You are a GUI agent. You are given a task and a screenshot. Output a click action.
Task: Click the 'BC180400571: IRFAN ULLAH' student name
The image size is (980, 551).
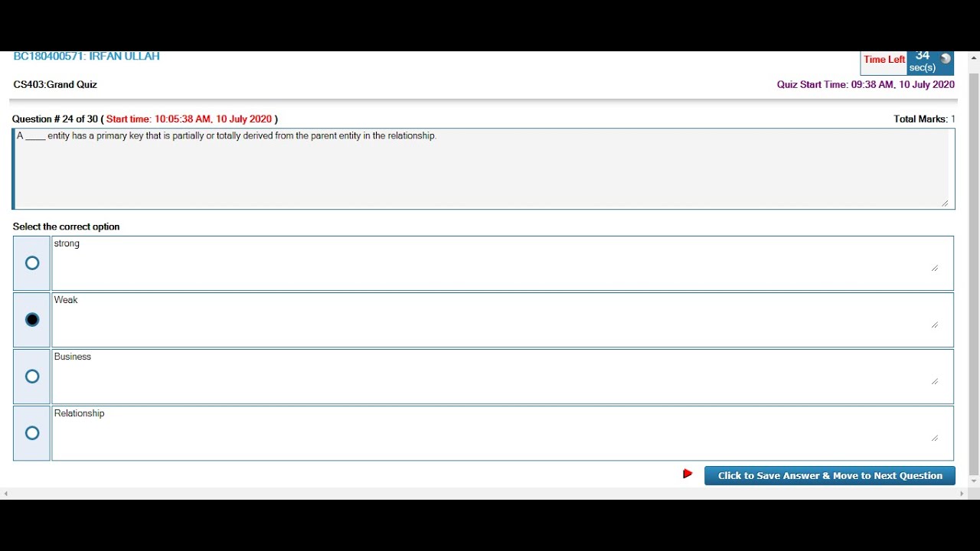[87, 57]
